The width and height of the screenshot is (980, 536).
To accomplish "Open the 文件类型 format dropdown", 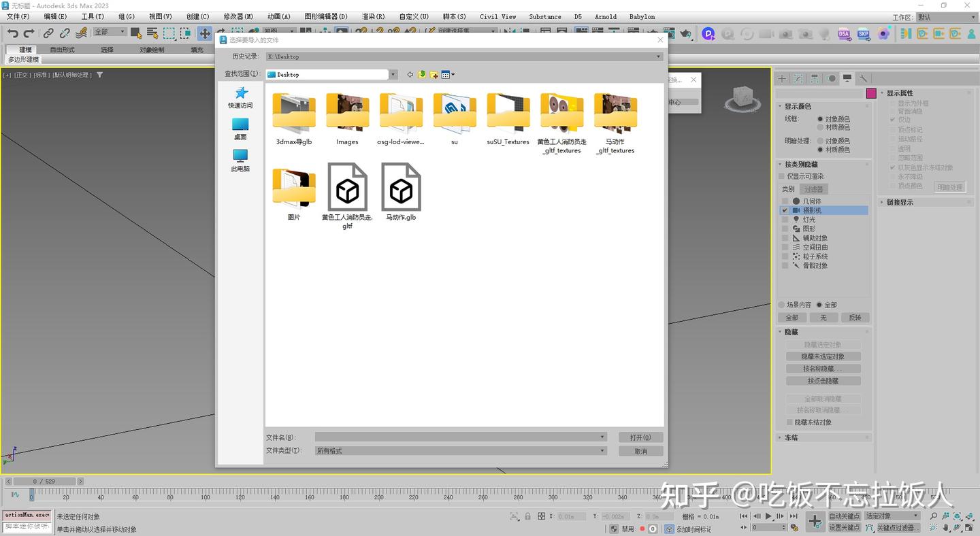I will [602, 450].
